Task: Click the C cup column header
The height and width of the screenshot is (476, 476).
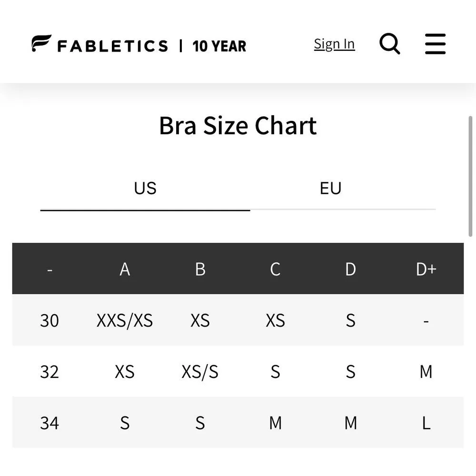Action: pos(275,268)
